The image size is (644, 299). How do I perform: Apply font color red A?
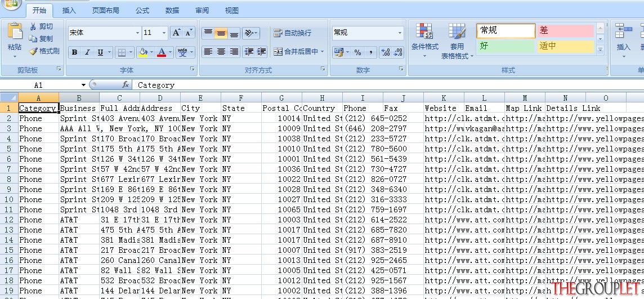[162, 52]
